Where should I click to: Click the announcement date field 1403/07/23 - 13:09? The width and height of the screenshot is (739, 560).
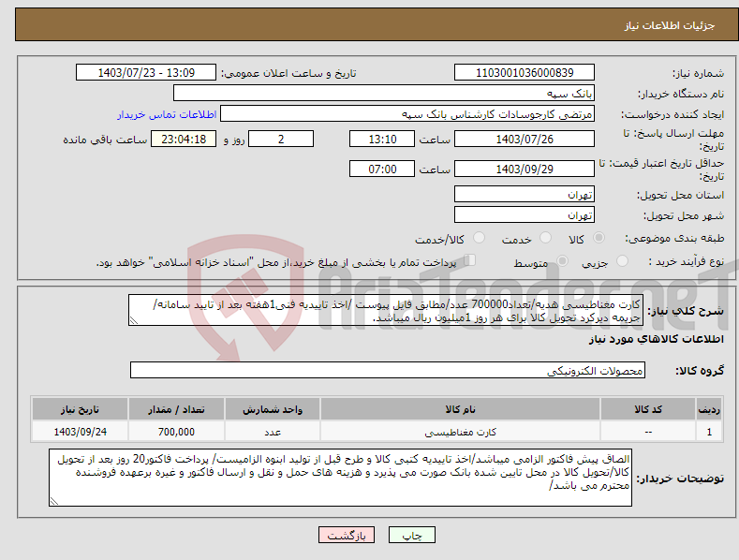click(145, 73)
